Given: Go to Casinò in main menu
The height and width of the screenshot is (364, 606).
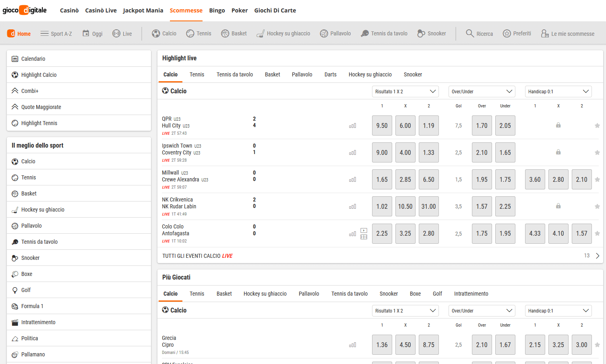Looking at the screenshot, I should (x=69, y=10).
